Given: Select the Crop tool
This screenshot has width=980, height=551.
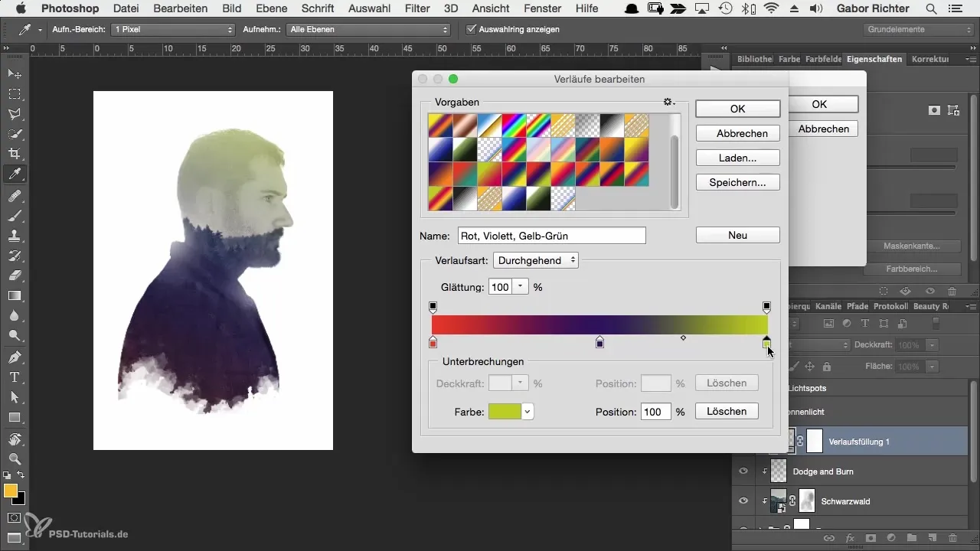Looking at the screenshot, I should pos(15,154).
